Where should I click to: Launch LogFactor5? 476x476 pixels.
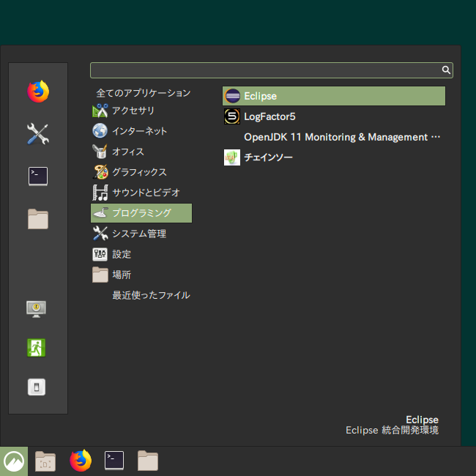click(x=334, y=116)
